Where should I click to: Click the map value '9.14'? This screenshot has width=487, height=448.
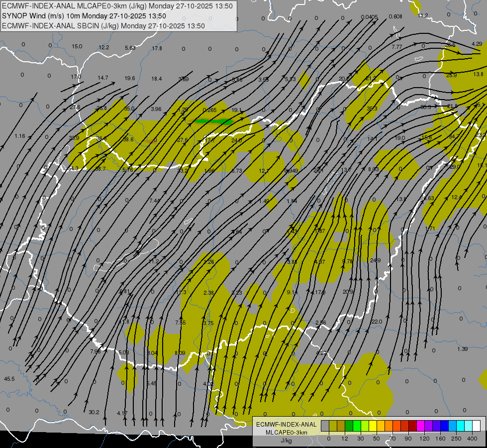292,292
